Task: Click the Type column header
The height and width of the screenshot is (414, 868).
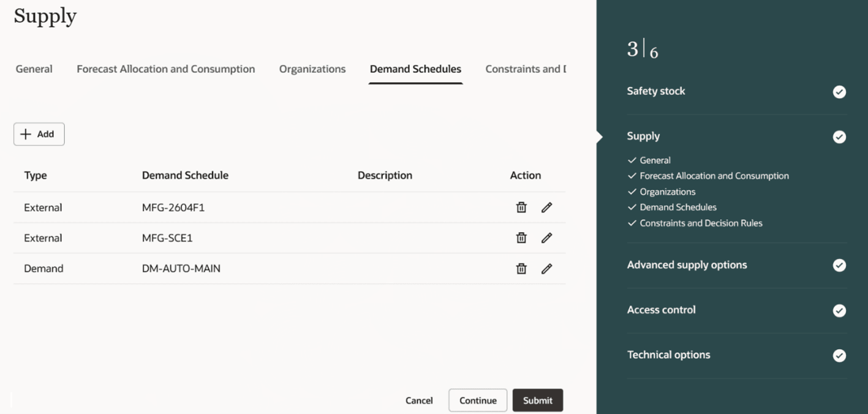Action: click(x=36, y=175)
